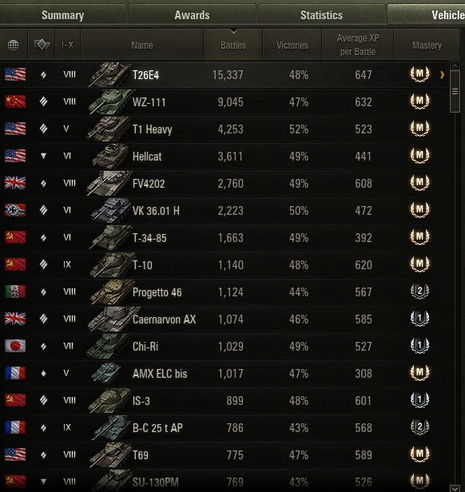The height and width of the screenshot is (492, 465).
Task: Expand T26E4 details with orange chevron
Action: click(442, 75)
